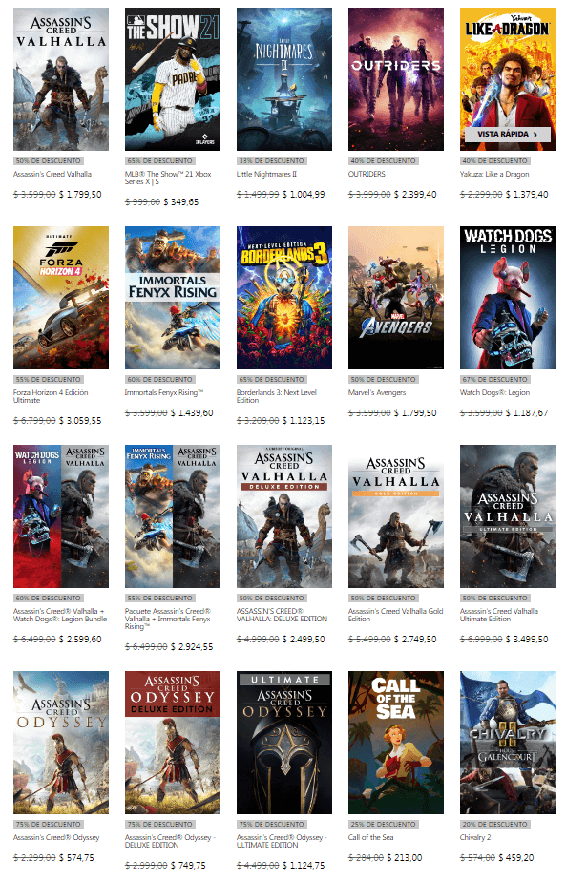Select the MLB The Show 21 cover image
The width and height of the screenshot is (588, 883).
[x=173, y=79]
